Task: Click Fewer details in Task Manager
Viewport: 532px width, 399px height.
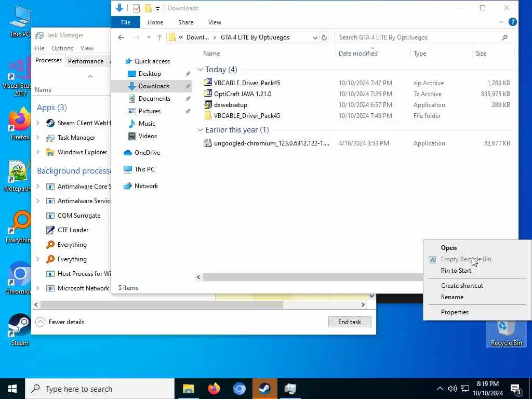Action: [x=60, y=322]
